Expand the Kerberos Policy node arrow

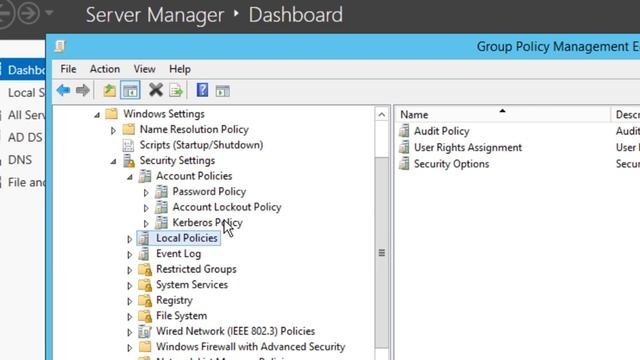[146, 223]
